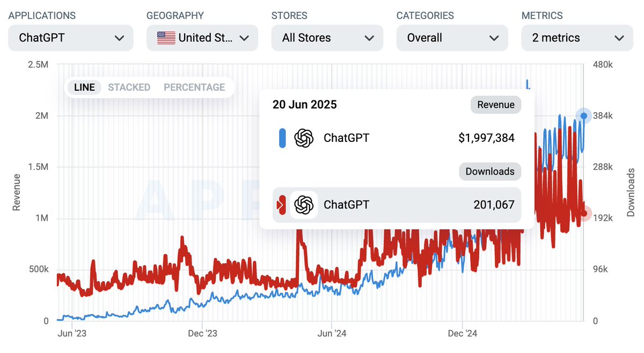Click the Revenue axis label on the left
Viewport: 644px width, 353px height.
(17, 193)
